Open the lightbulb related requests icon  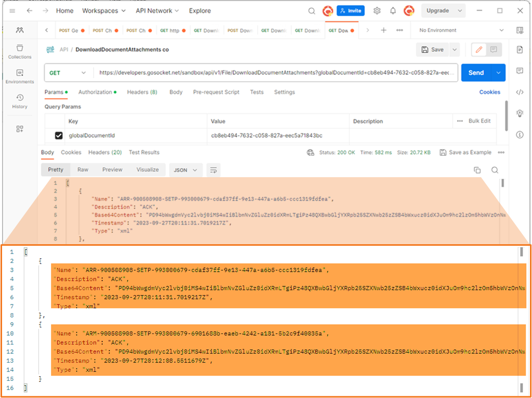[520, 113]
